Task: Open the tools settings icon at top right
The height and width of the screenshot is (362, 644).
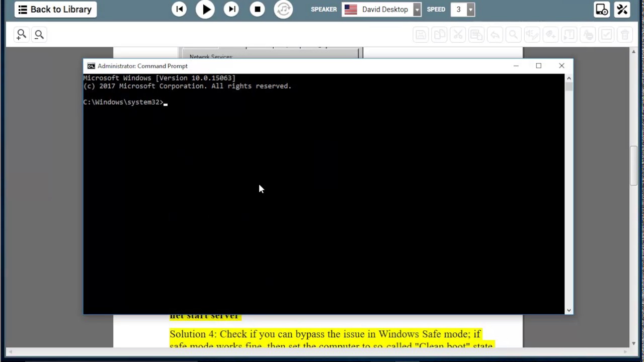Action: (622, 10)
